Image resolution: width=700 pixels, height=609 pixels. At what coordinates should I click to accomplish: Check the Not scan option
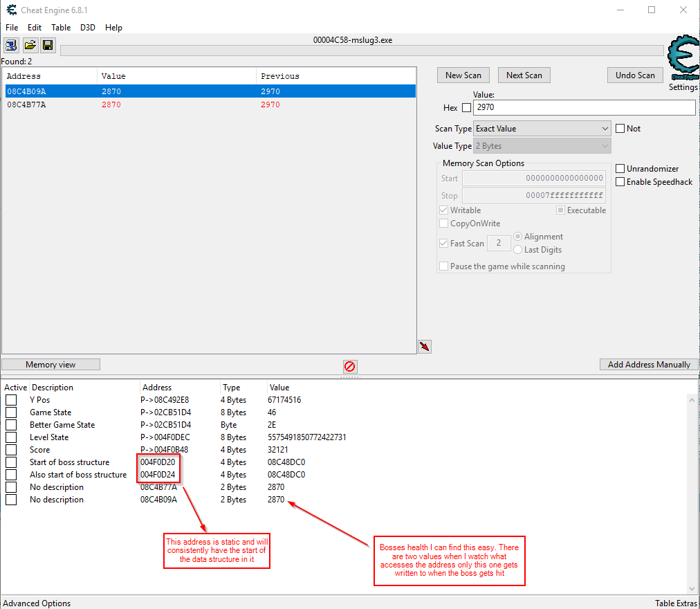tap(620, 128)
